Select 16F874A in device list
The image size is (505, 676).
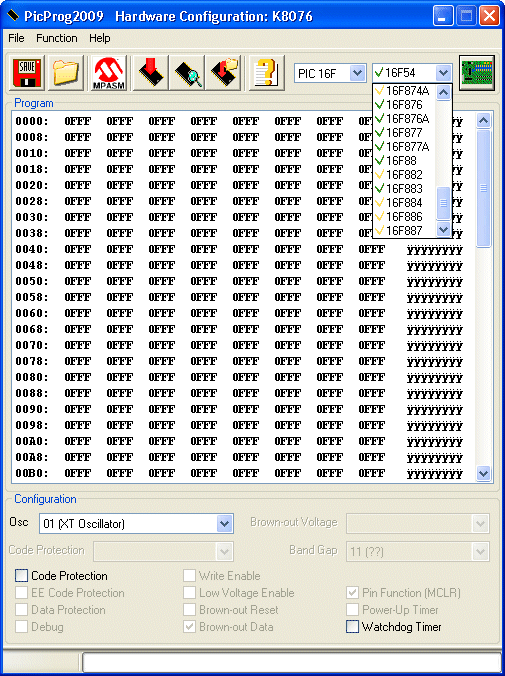(x=405, y=91)
